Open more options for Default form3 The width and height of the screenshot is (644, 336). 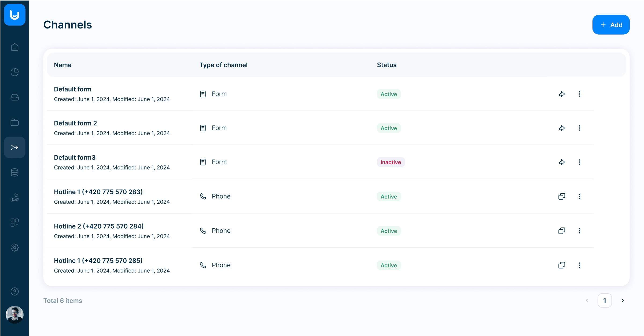(580, 162)
